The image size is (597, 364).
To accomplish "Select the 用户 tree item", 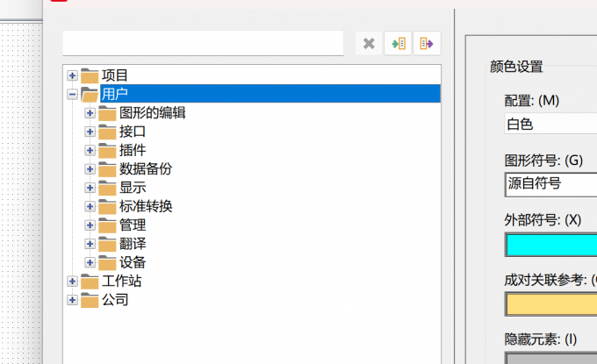I will coord(270,94).
